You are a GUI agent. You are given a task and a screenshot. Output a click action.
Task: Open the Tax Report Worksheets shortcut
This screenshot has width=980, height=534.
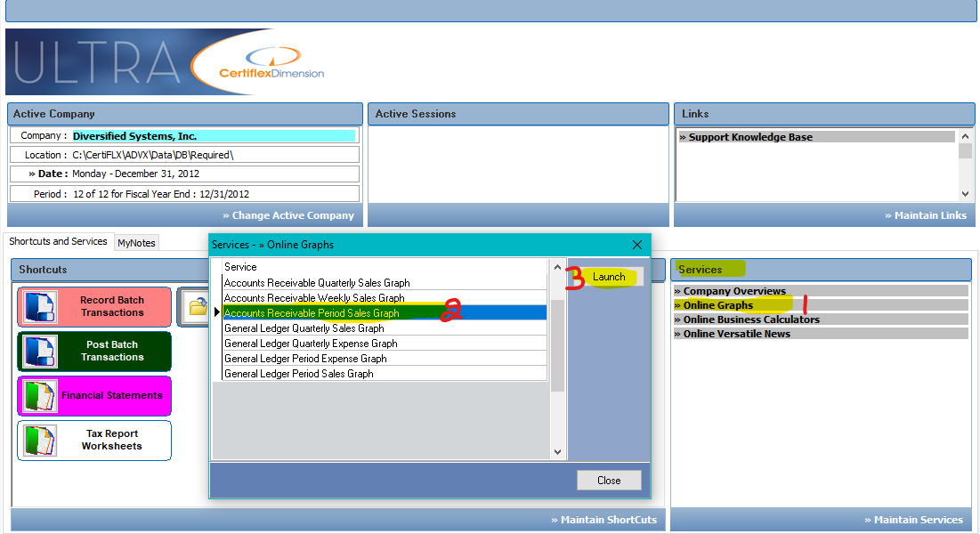click(x=94, y=441)
